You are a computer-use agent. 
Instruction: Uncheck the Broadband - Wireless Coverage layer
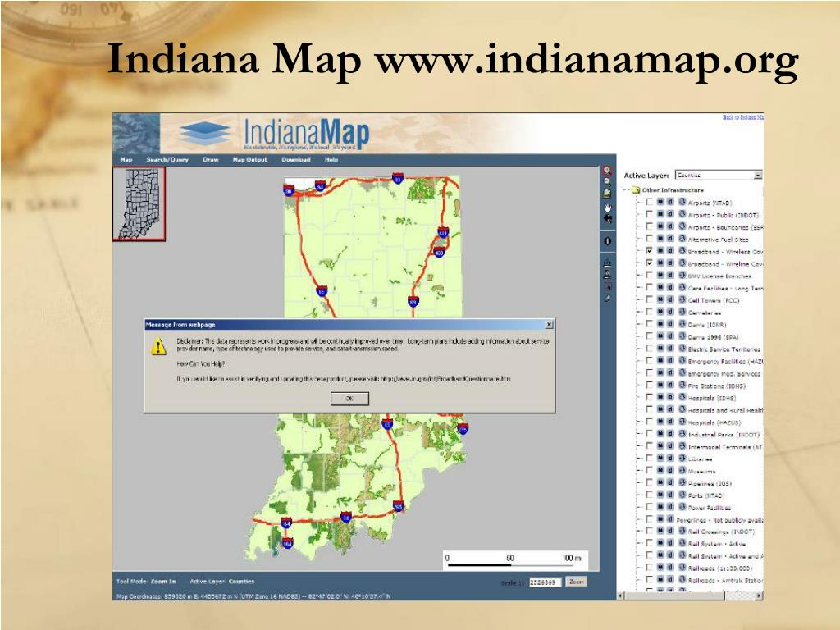click(x=650, y=251)
